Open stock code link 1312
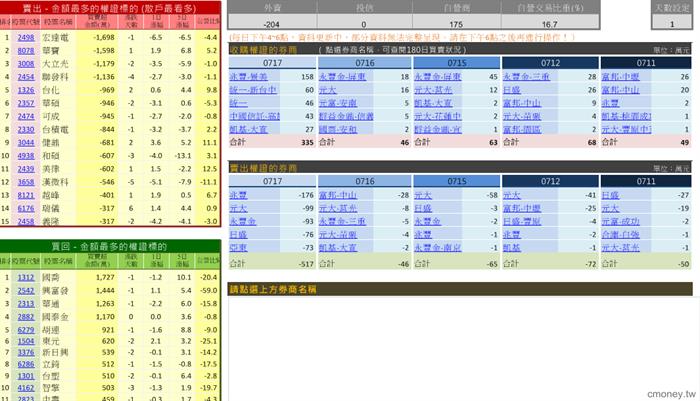The image size is (700, 401). 26,277
